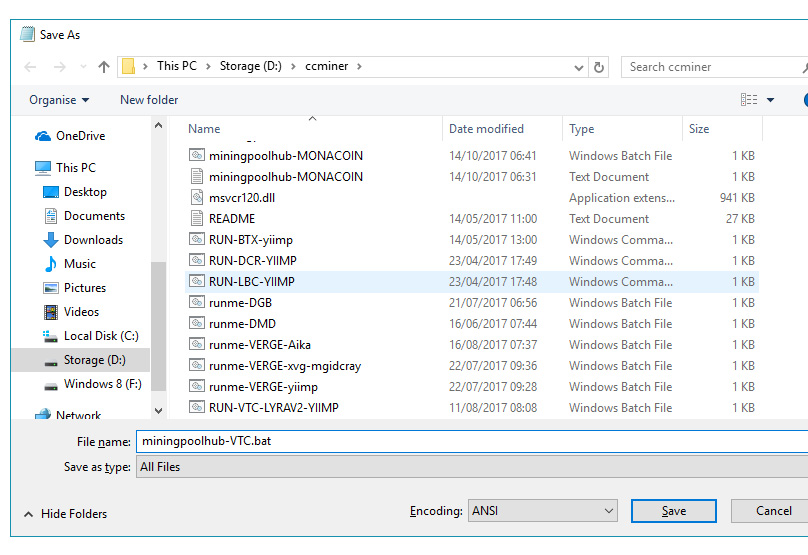Image resolution: width=808 pixels, height=555 pixels.
Task: Click the Save button
Action: [674, 511]
